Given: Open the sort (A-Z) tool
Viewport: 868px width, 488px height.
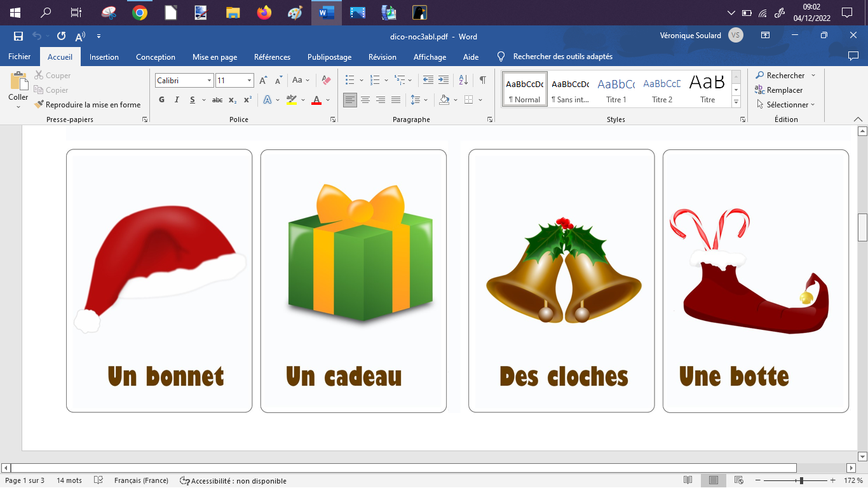Looking at the screenshot, I should pos(463,80).
